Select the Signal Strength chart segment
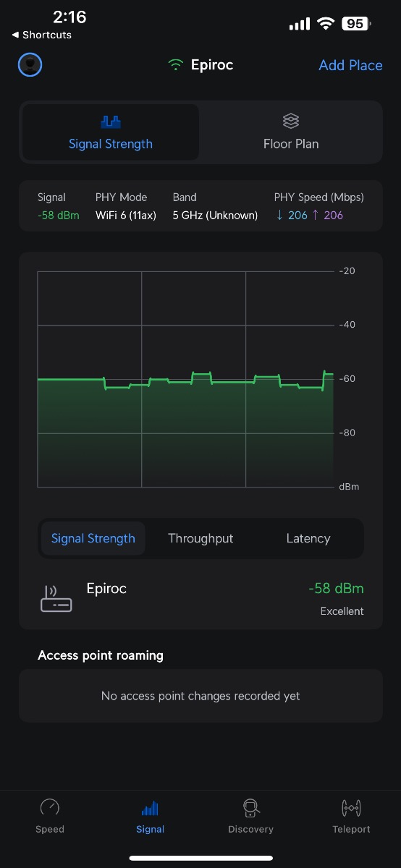 93,538
